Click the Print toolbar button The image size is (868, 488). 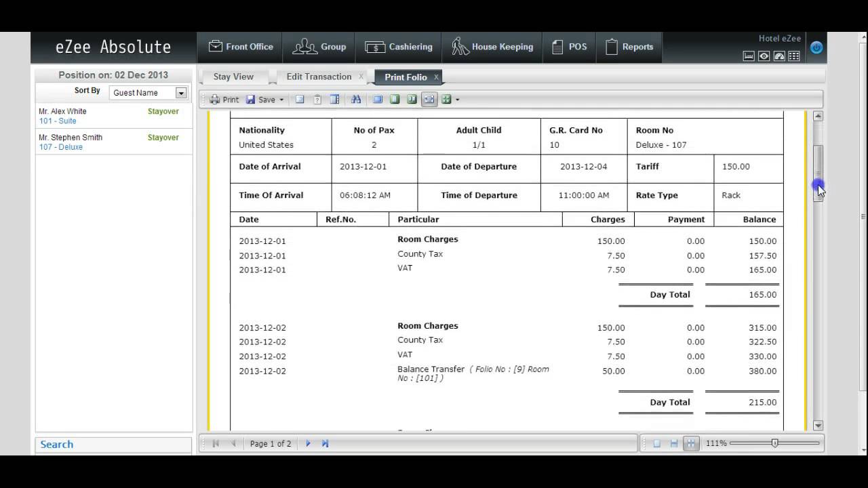pyautogui.click(x=224, y=100)
